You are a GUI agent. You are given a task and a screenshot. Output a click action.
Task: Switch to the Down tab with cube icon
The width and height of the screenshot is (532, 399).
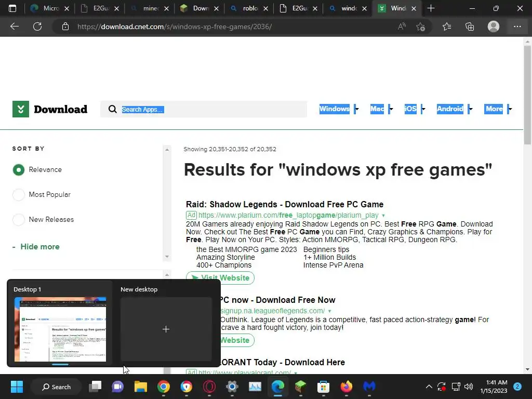(199, 8)
